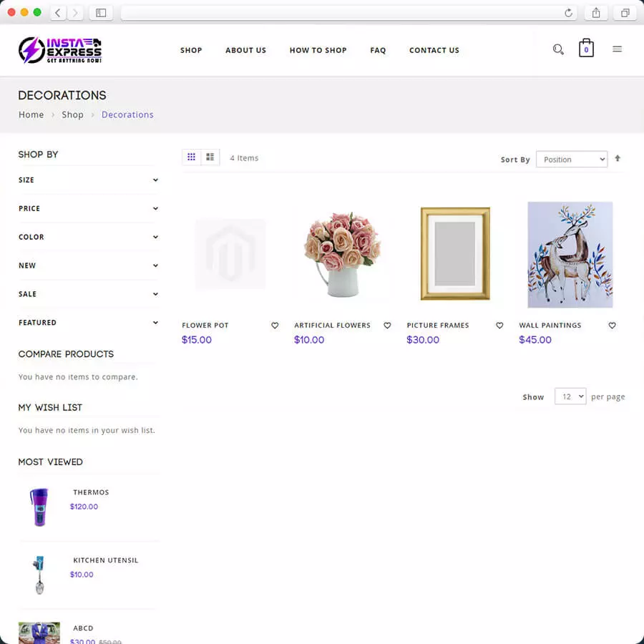The height and width of the screenshot is (644, 644).
Task: Open the search magnifier icon
Action: 557,49
